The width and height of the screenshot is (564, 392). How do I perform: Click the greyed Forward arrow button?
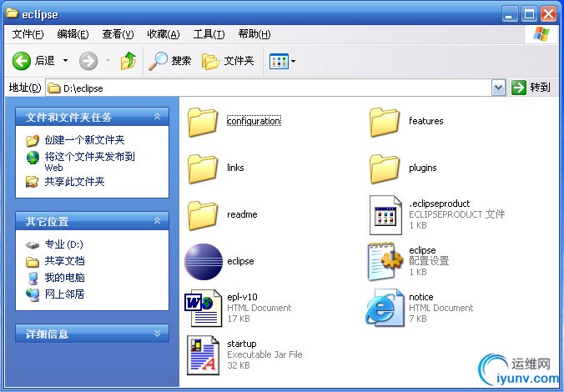pos(88,61)
